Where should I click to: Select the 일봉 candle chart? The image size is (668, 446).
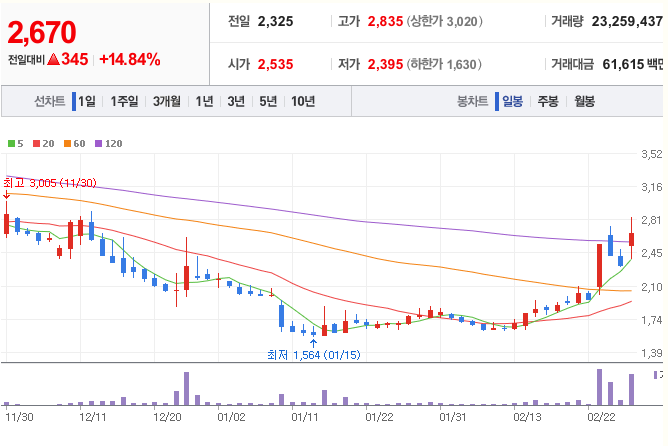coord(513,101)
